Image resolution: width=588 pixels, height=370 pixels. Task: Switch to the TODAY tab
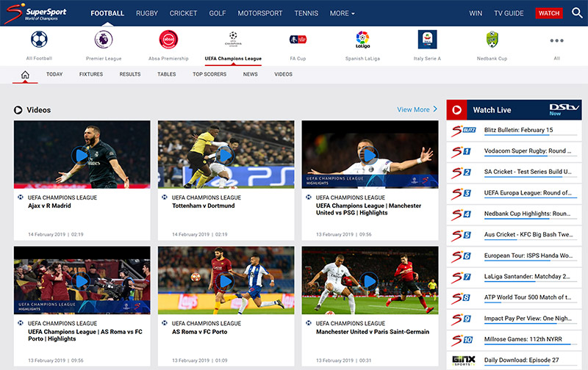point(54,74)
